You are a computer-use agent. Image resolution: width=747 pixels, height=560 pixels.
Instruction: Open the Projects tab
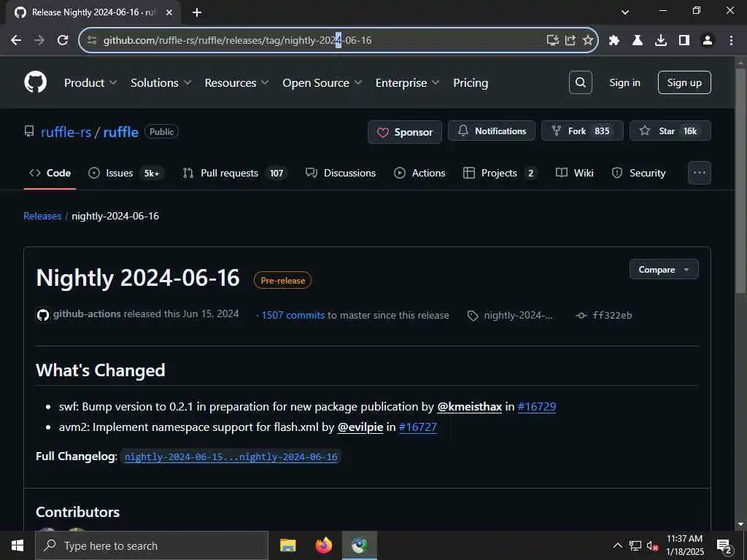coord(500,173)
